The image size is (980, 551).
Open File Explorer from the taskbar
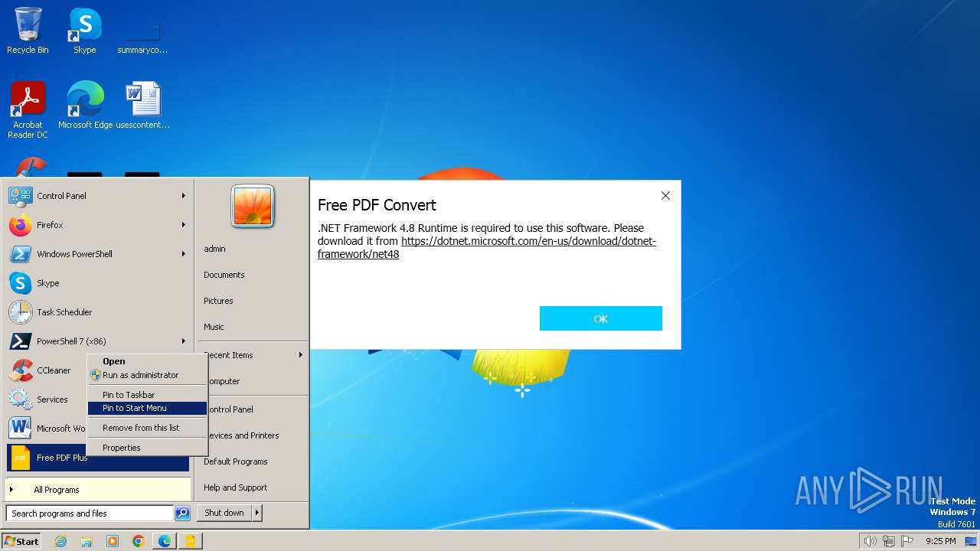87,541
